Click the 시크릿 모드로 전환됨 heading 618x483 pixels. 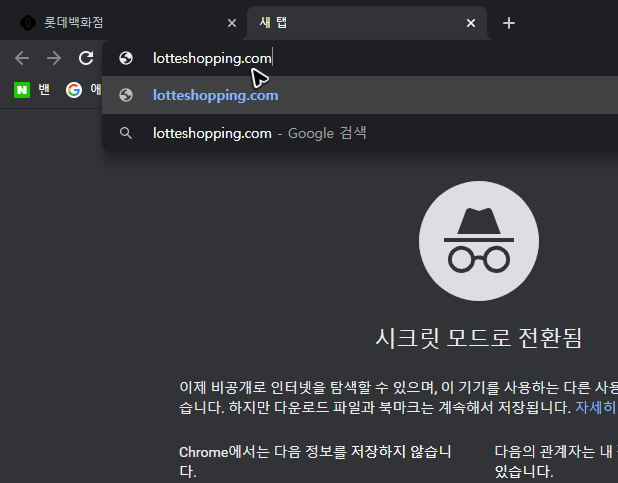pos(479,338)
